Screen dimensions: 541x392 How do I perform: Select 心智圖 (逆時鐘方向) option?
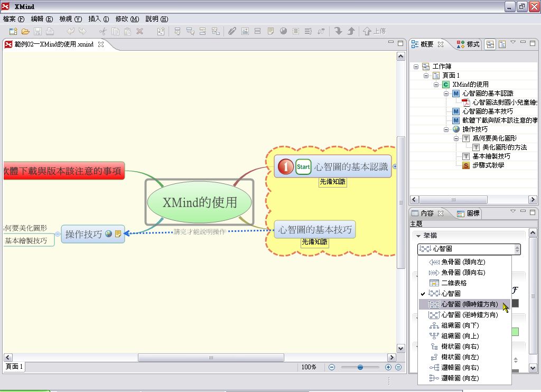point(464,315)
